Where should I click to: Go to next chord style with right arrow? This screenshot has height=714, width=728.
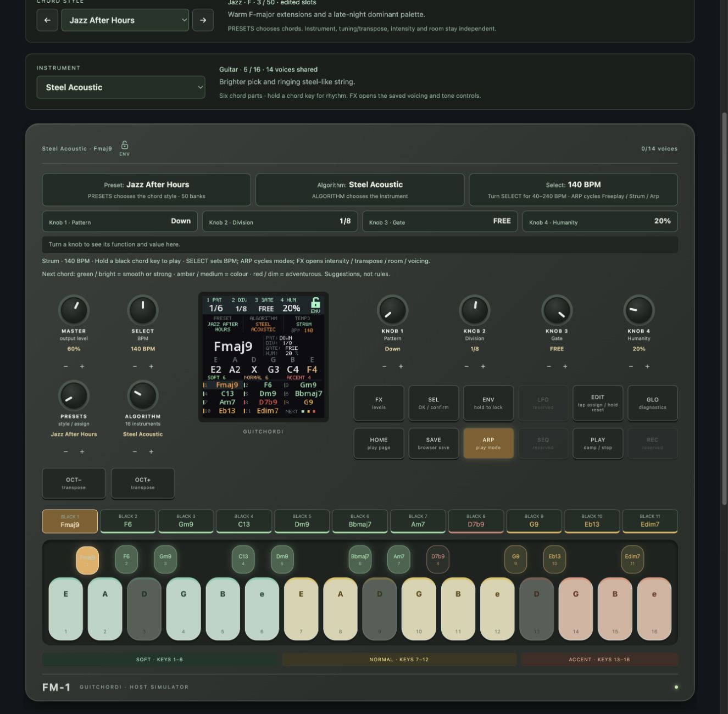[203, 20]
